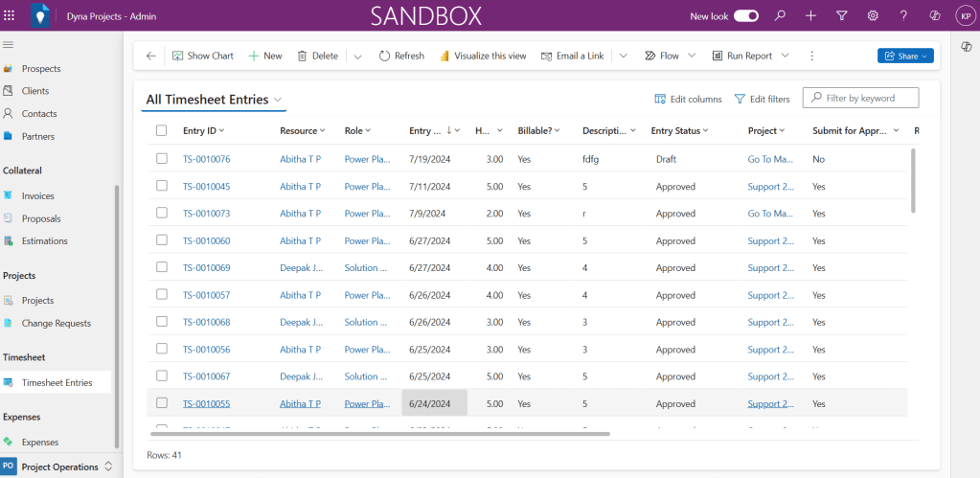Viewport: 980px width, 478px height.
Task: Click the back arrow in command bar
Action: click(150, 56)
